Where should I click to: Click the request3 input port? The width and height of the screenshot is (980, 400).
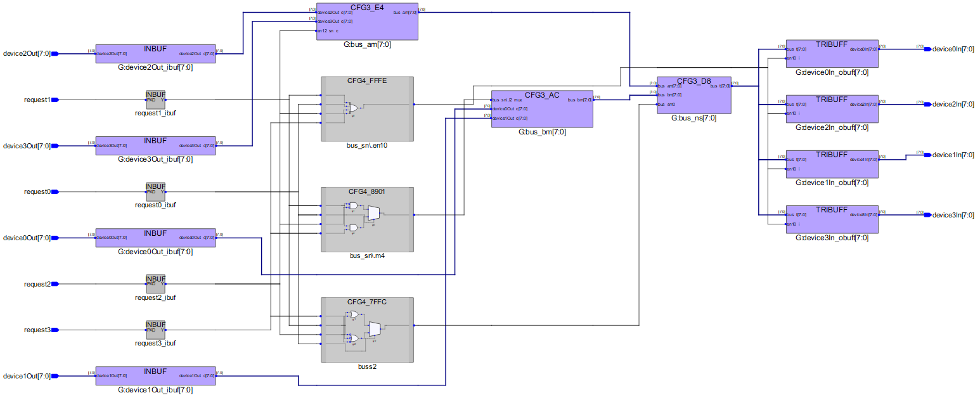(x=41, y=330)
